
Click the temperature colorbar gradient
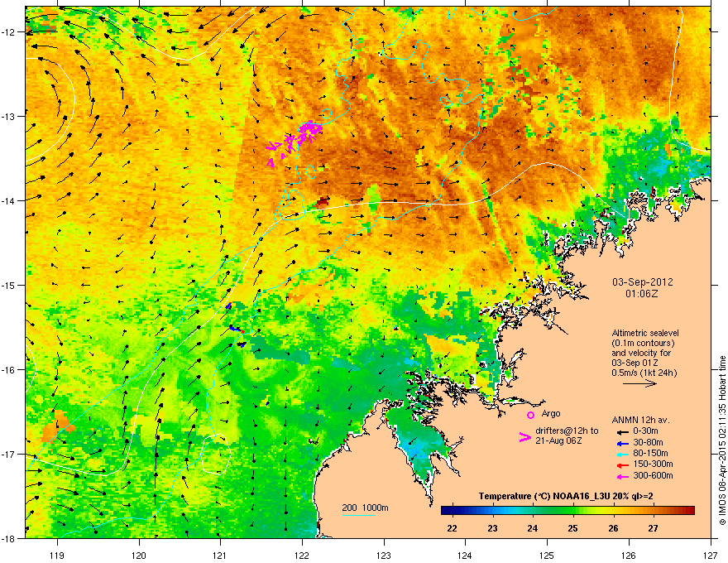coord(568,511)
